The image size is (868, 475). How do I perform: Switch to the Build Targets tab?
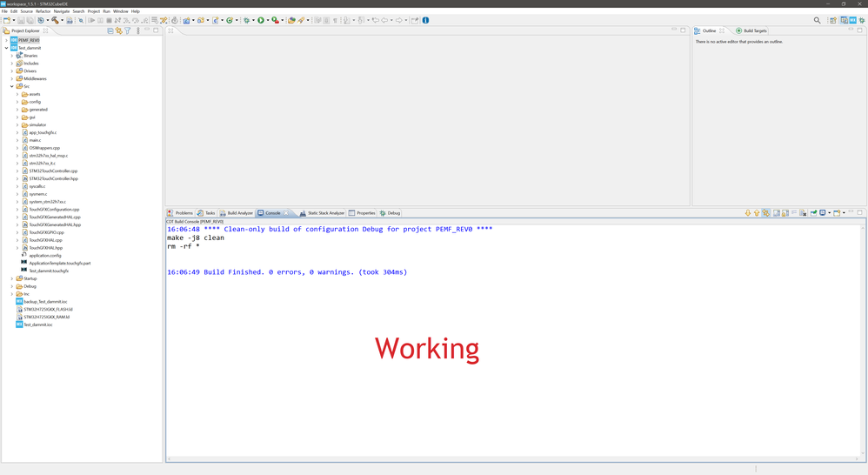coord(751,30)
